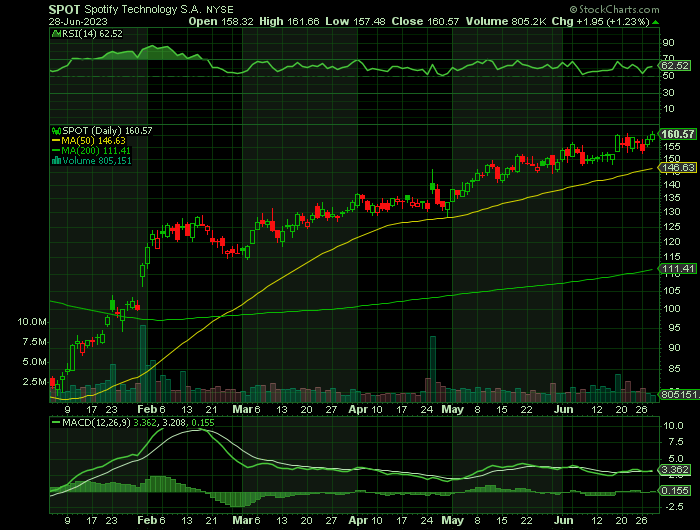The image size is (700, 530).
Task: Click the yellow line marker beside MA(50)
Action: (x=56, y=141)
